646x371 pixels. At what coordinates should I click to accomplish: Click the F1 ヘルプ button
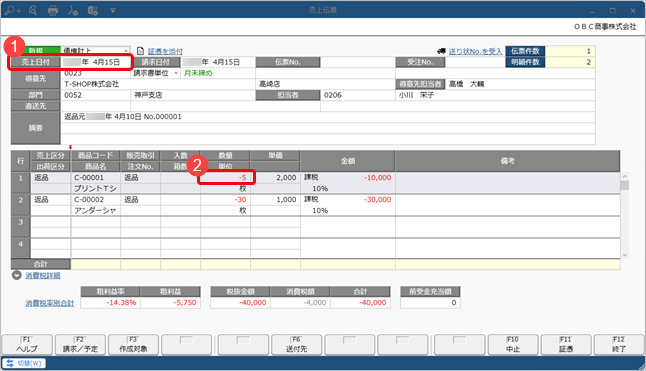(27, 345)
